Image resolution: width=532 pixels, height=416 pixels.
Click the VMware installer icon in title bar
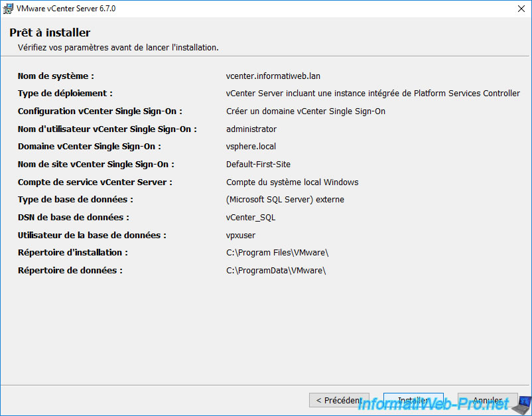pyautogui.click(x=9, y=9)
